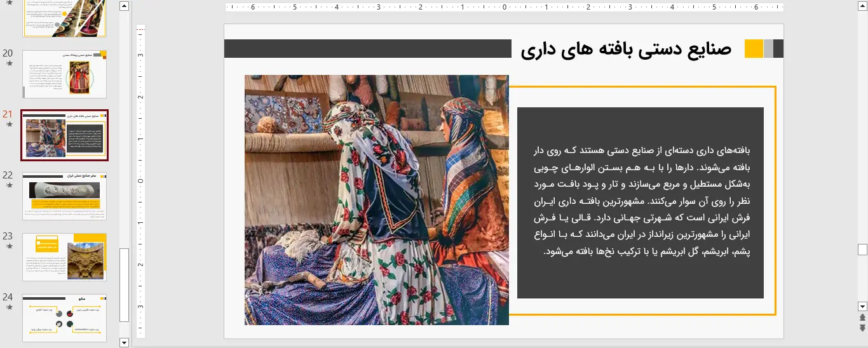Click the animation star under slide 22

pyautogui.click(x=9, y=185)
